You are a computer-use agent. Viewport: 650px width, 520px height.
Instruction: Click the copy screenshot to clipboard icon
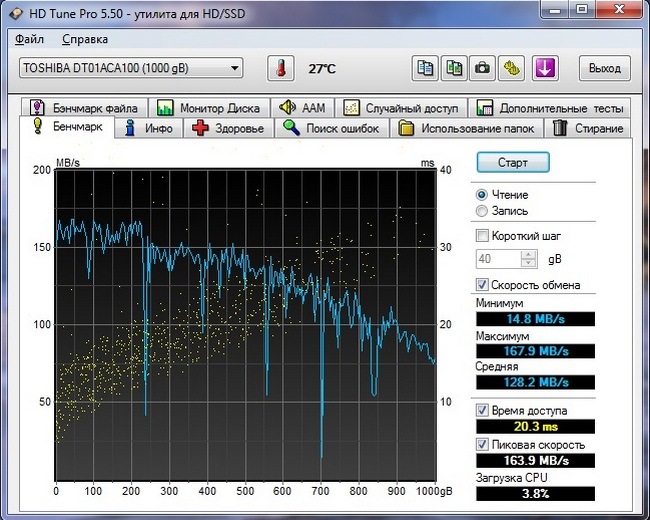(x=454, y=69)
